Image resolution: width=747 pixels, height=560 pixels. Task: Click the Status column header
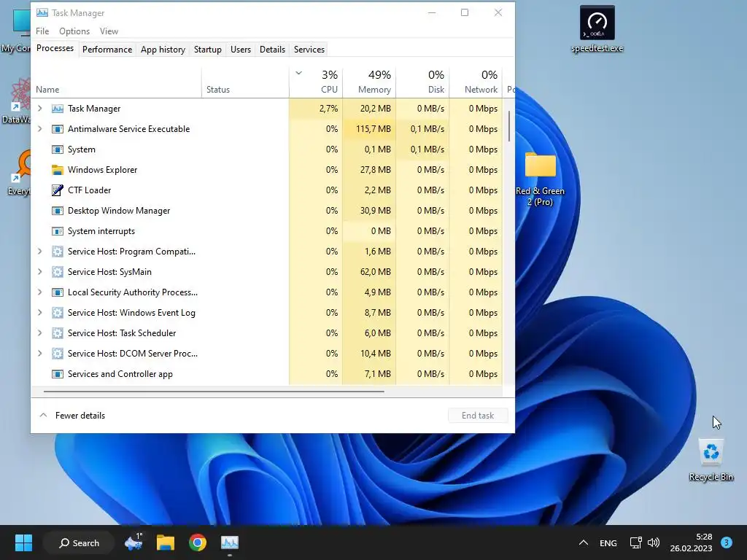click(x=245, y=82)
